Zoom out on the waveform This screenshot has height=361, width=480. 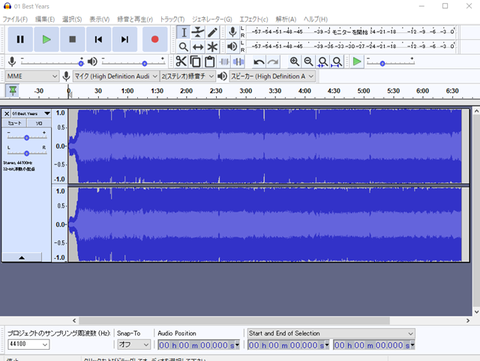pos(309,62)
